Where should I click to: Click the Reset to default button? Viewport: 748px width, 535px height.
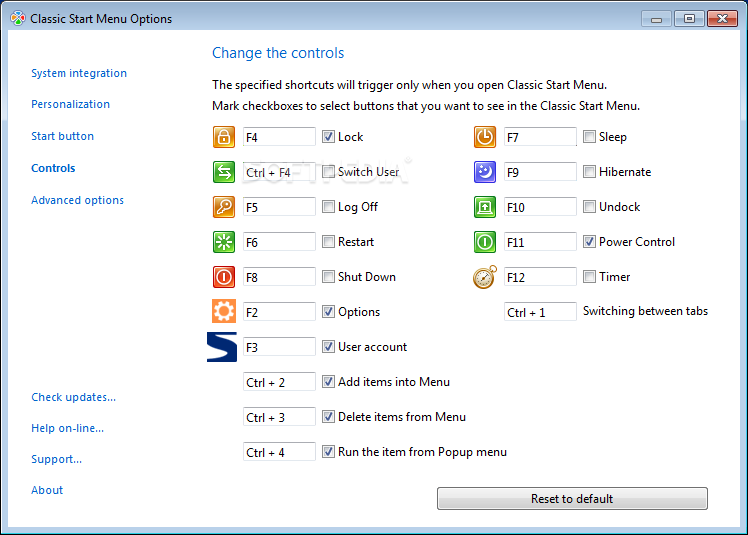coord(572,499)
